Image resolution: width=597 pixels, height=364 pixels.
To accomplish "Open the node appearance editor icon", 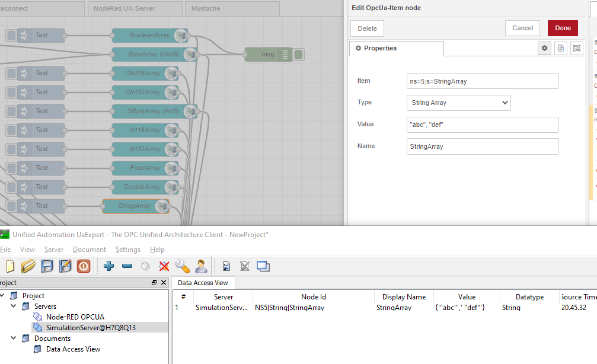I will point(576,48).
